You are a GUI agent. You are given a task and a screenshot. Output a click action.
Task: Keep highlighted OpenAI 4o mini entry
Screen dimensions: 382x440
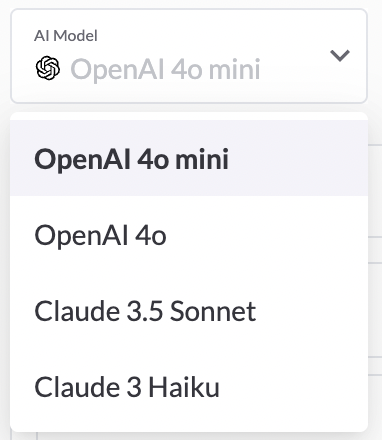point(189,159)
